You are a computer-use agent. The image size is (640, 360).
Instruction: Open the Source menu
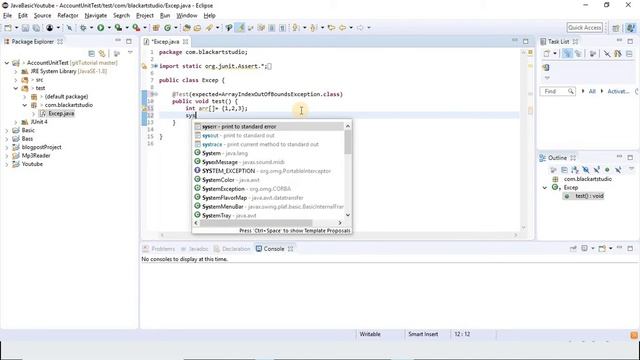42,16
